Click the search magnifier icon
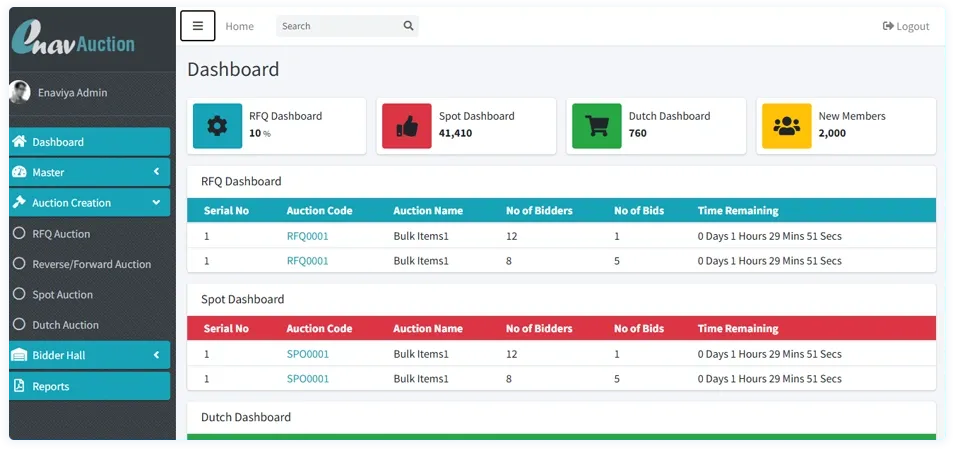 tap(408, 26)
